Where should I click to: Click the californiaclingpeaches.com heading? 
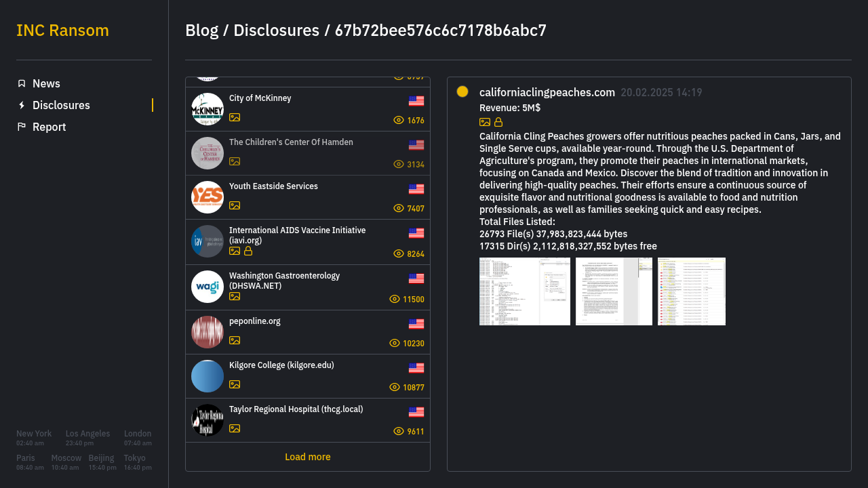point(547,92)
